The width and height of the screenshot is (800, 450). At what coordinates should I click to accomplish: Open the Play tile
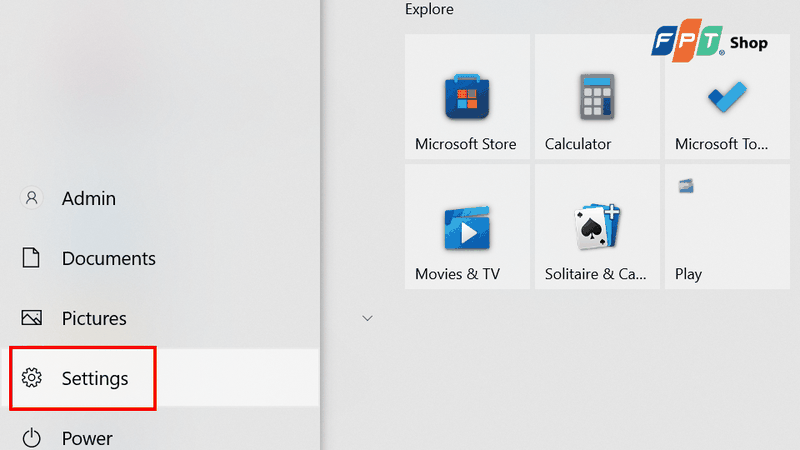click(728, 227)
